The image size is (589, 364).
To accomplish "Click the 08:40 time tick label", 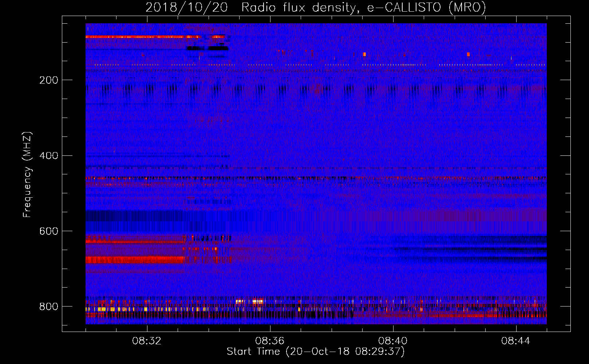I will (x=393, y=341).
